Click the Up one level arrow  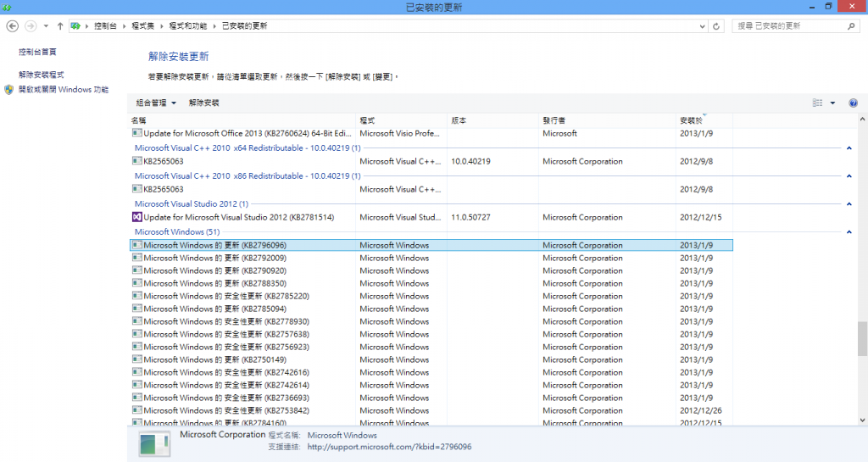click(x=60, y=26)
